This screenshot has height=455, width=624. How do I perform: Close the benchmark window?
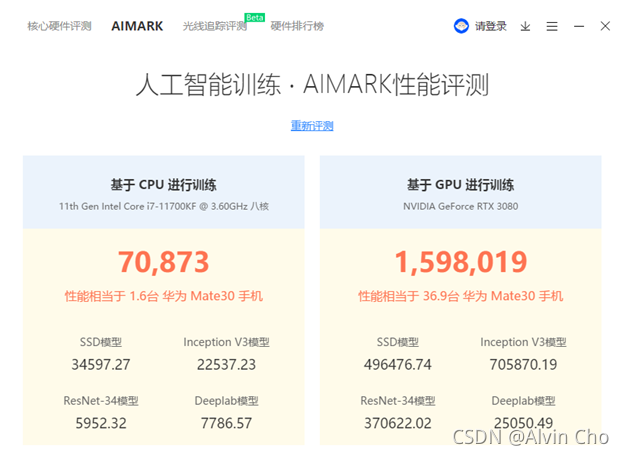(x=605, y=26)
